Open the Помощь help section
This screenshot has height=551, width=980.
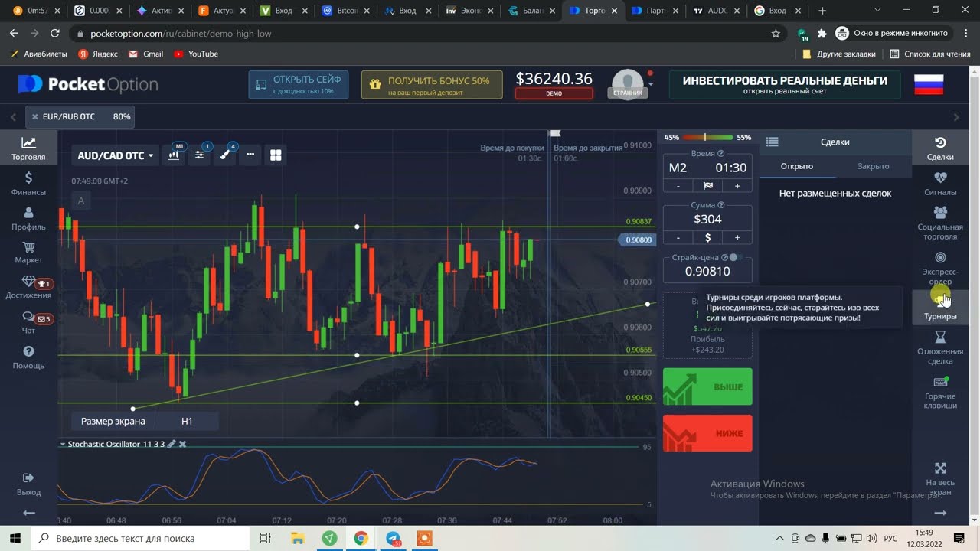28,357
